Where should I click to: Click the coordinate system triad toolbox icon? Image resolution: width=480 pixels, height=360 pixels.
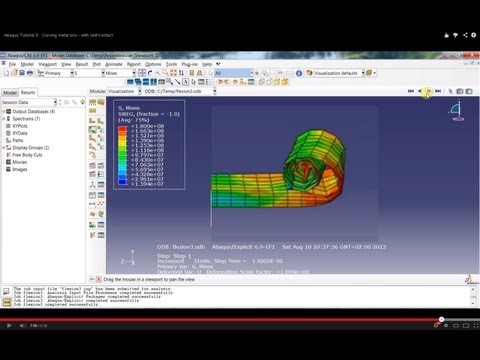(x=92, y=185)
